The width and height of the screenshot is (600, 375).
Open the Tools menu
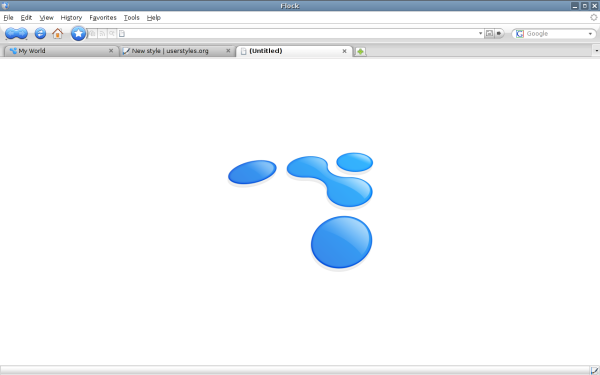point(132,18)
